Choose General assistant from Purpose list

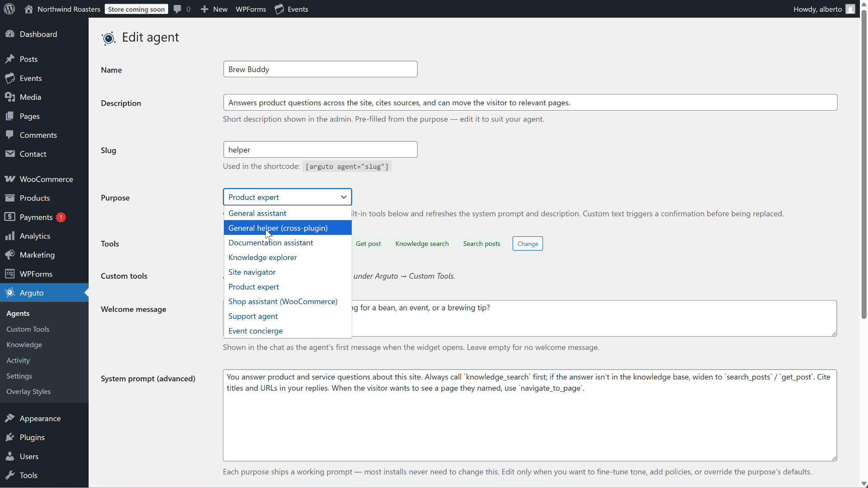tap(288, 213)
